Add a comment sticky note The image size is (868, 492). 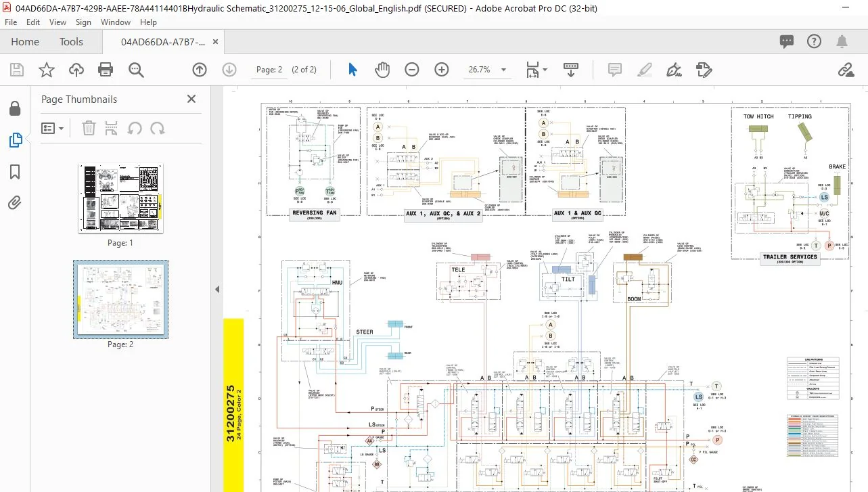(x=614, y=70)
